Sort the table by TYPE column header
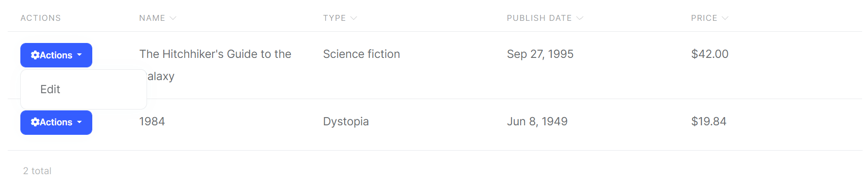The image size is (868, 190). click(334, 18)
